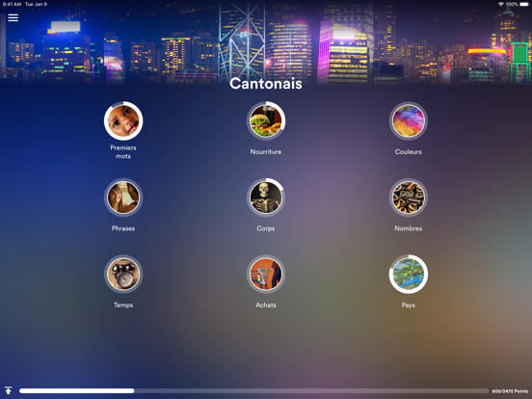The image size is (532, 399).
Task: Tap the upload arrow icon at bottom
Action: 8,390
